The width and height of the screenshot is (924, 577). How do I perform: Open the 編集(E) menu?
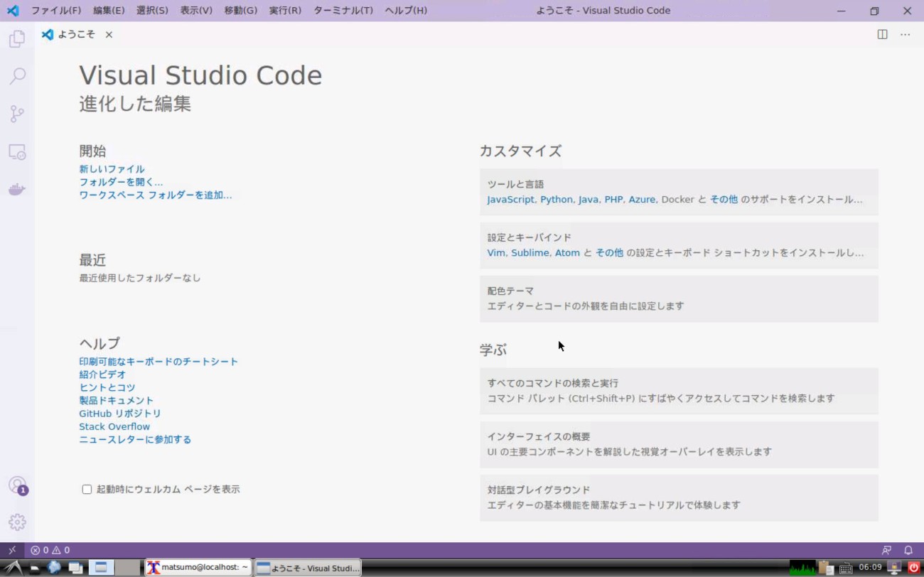109,11
